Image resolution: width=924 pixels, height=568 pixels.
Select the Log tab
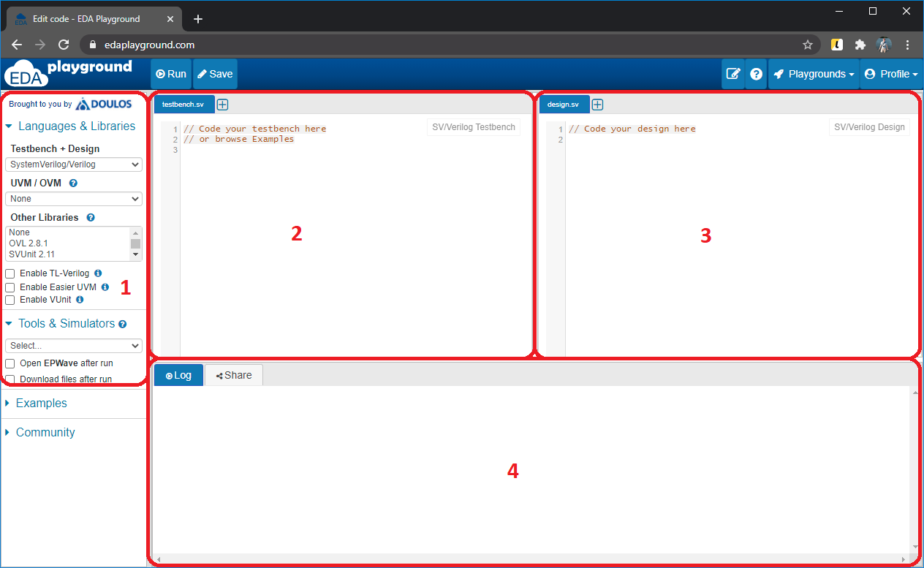[178, 375]
